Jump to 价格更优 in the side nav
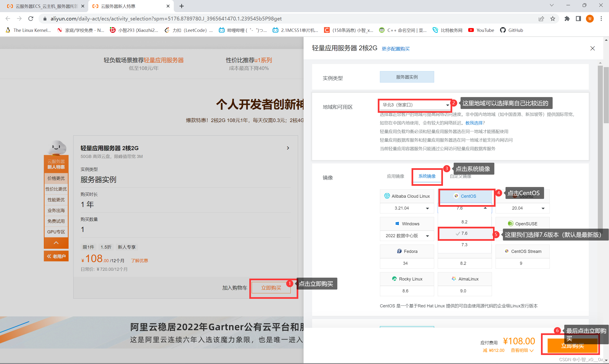The width and height of the screenshot is (609, 364). pyautogui.click(x=56, y=178)
